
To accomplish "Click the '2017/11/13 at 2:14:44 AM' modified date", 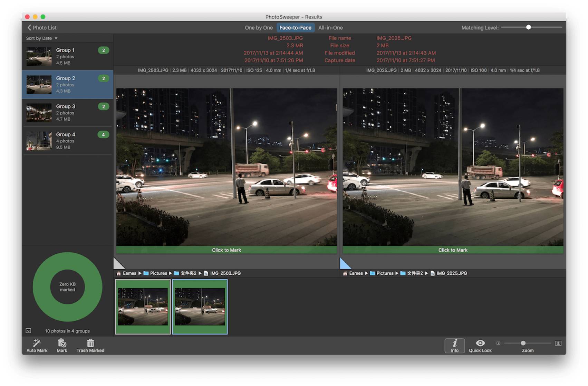I will click(x=273, y=53).
